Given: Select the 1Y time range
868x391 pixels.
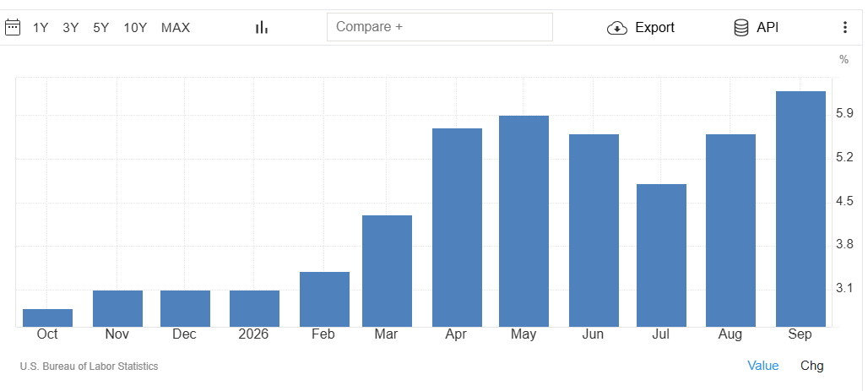Looking at the screenshot, I should (x=41, y=28).
